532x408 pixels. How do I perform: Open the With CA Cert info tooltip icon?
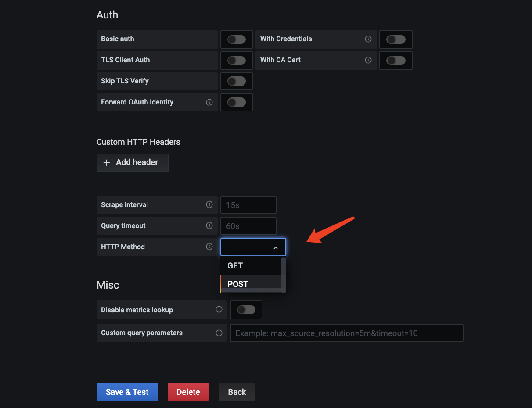(368, 60)
